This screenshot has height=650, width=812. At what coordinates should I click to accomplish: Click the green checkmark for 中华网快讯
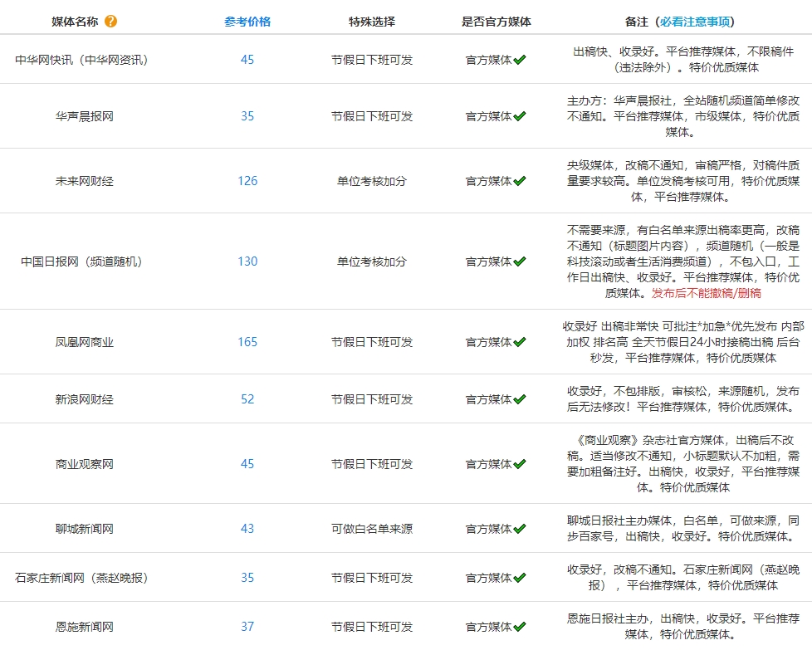click(x=520, y=60)
